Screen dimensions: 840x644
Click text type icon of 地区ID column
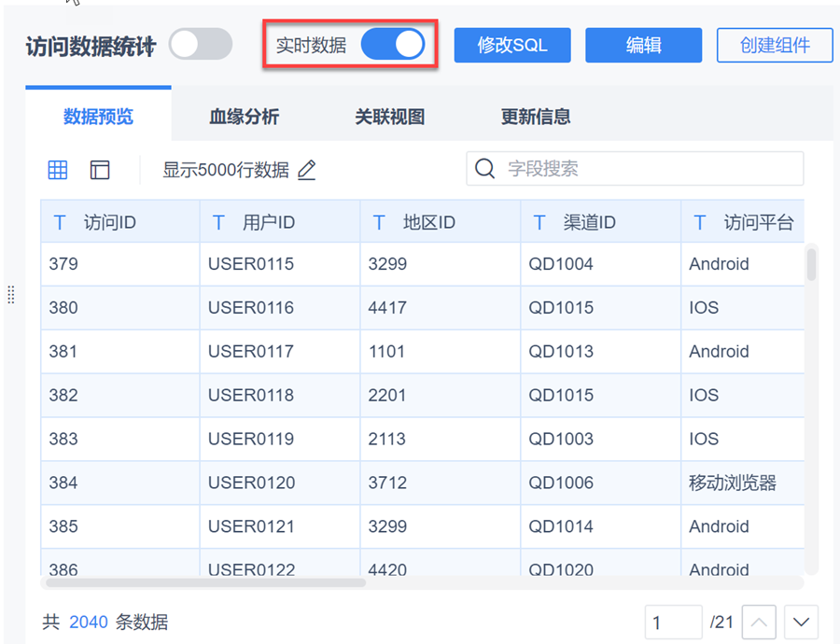tap(379, 222)
